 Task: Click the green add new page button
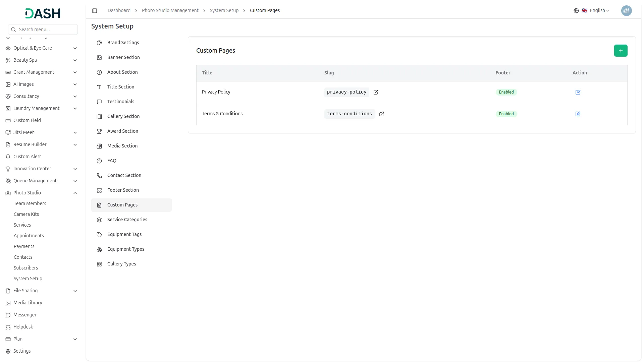(620, 50)
